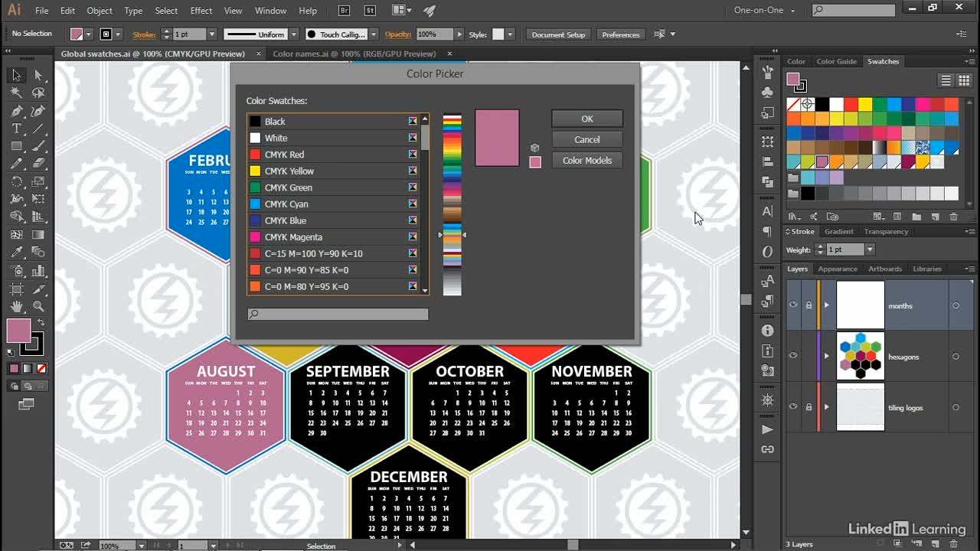This screenshot has height=551, width=980.
Task: Hide the months layer with eye icon
Action: coord(793,305)
